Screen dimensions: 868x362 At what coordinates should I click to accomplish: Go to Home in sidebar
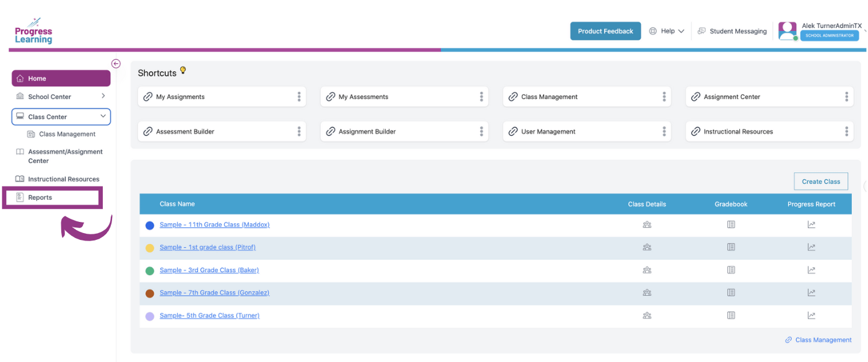point(61,79)
